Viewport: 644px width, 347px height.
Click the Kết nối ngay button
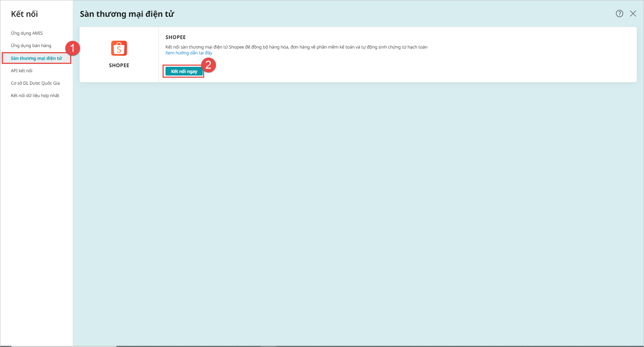(184, 72)
